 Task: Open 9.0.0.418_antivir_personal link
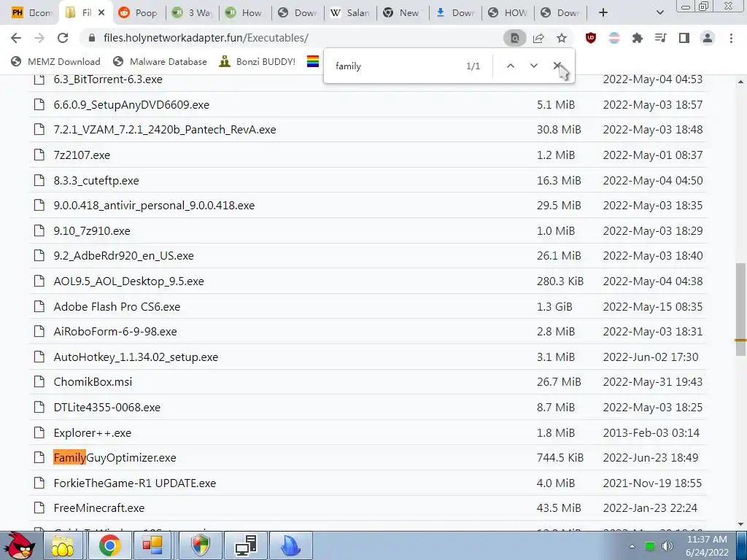click(155, 206)
